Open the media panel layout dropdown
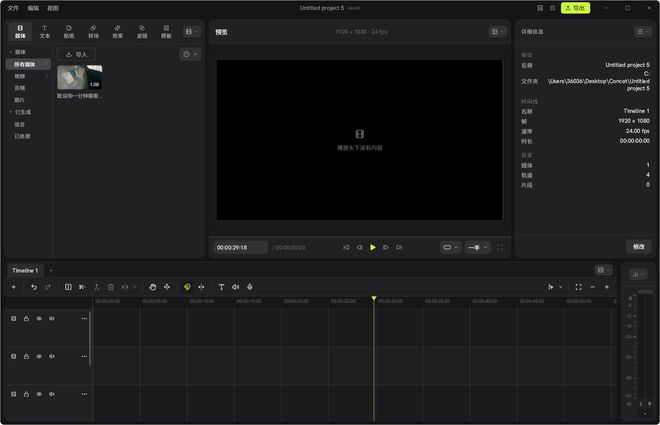Image resolution: width=660 pixels, height=425 pixels. coord(192,32)
